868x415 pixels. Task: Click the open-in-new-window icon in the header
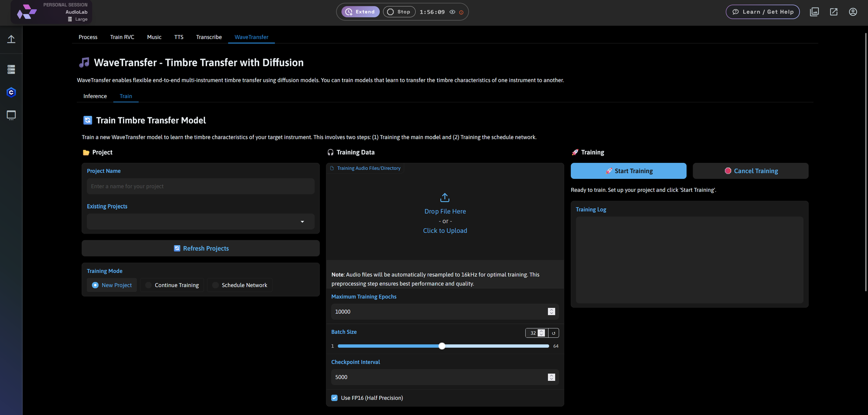(834, 12)
